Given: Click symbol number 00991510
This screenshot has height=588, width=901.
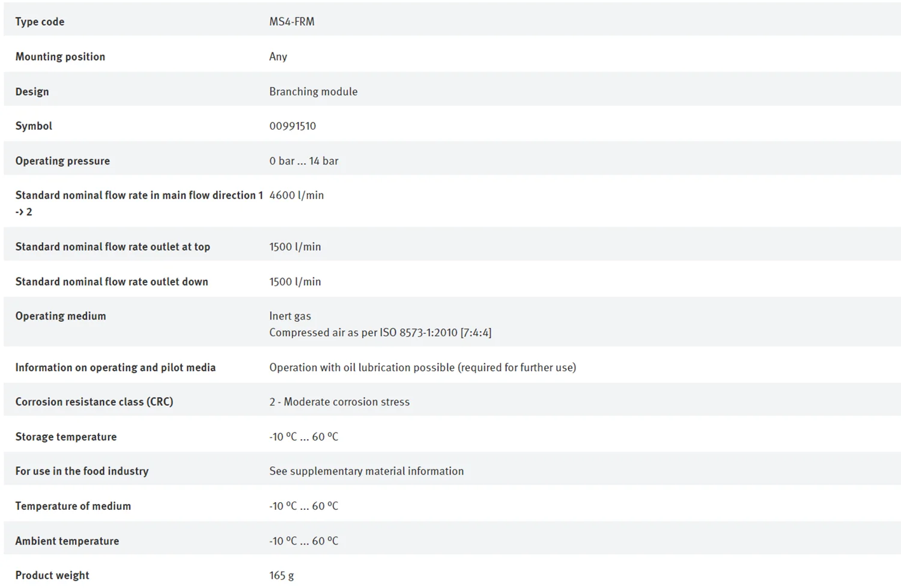Looking at the screenshot, I should pyautogui.click(x=293, y=126).
